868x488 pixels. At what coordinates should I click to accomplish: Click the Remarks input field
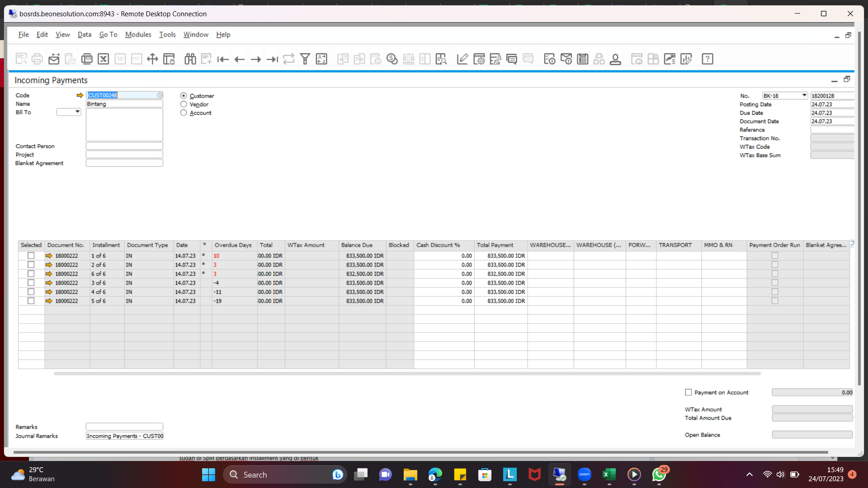(x=124, y=427)
